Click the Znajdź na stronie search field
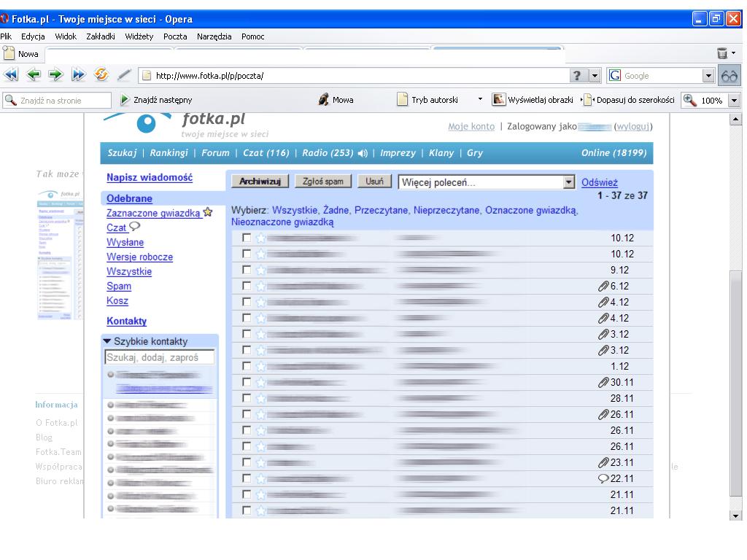 (x=57, y=101)
